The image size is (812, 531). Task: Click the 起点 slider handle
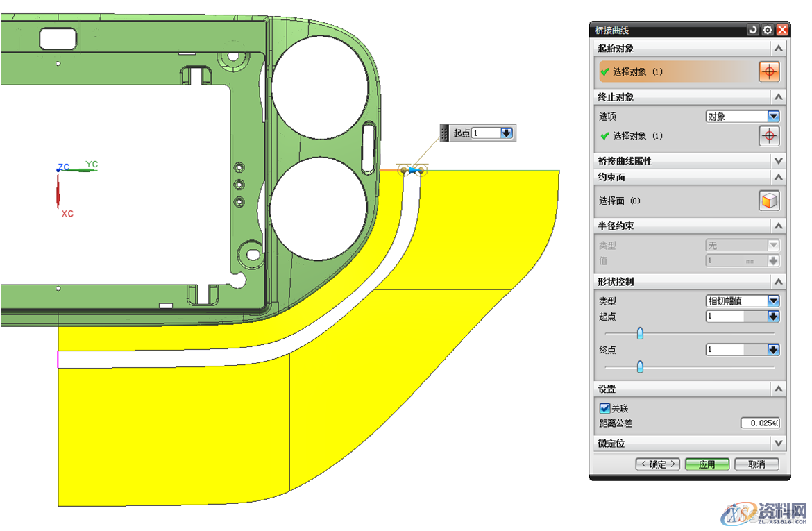[640, 334]
